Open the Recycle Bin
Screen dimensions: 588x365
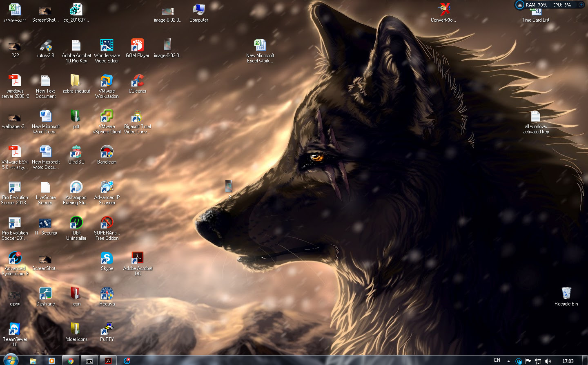click(566, 294)
